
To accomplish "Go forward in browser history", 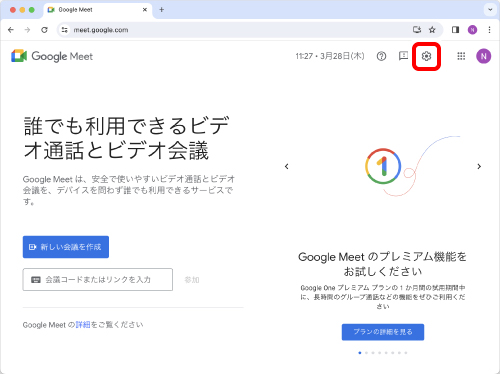I will pyautogui.click(x=27, y=30).
